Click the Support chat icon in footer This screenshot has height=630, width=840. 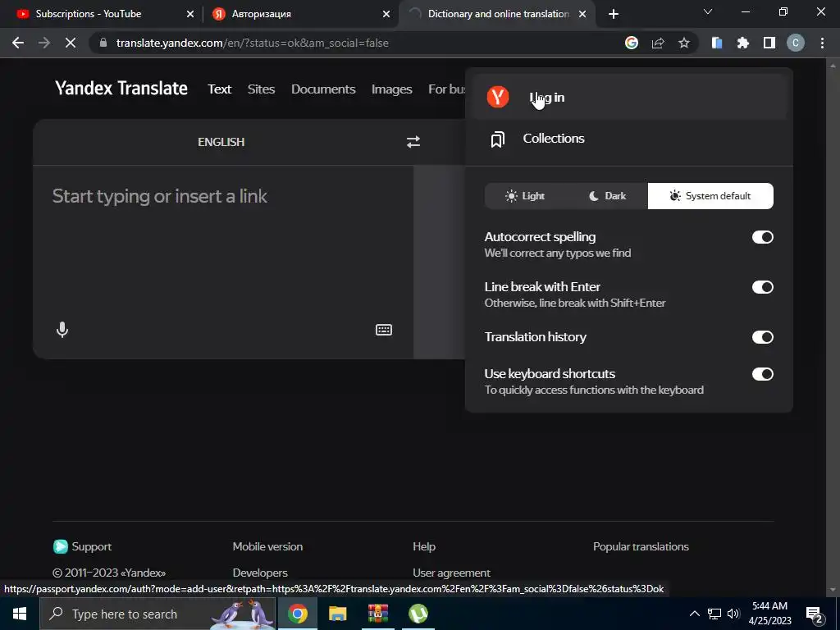[61, 546]
